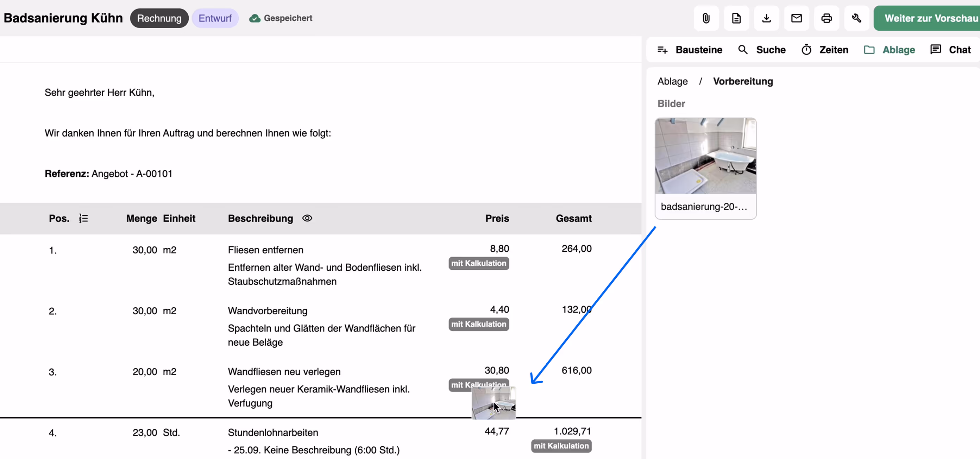The image size is (980, 459).
Task: Open the document file icon
Action: point(736,18)
